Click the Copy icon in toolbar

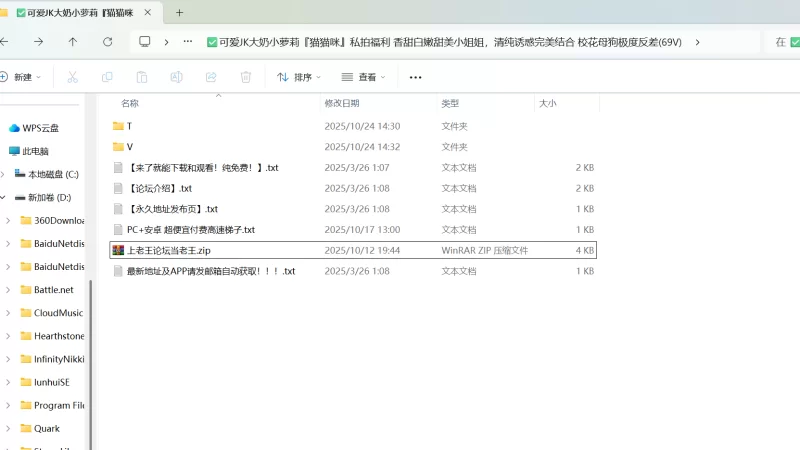point(107,77)
